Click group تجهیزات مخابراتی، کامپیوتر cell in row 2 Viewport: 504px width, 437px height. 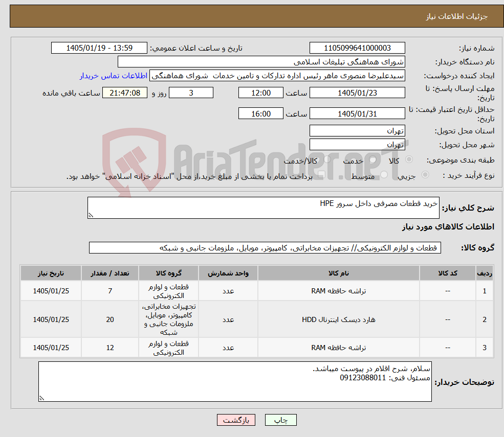pyautogui.click(x=168, y=319)
